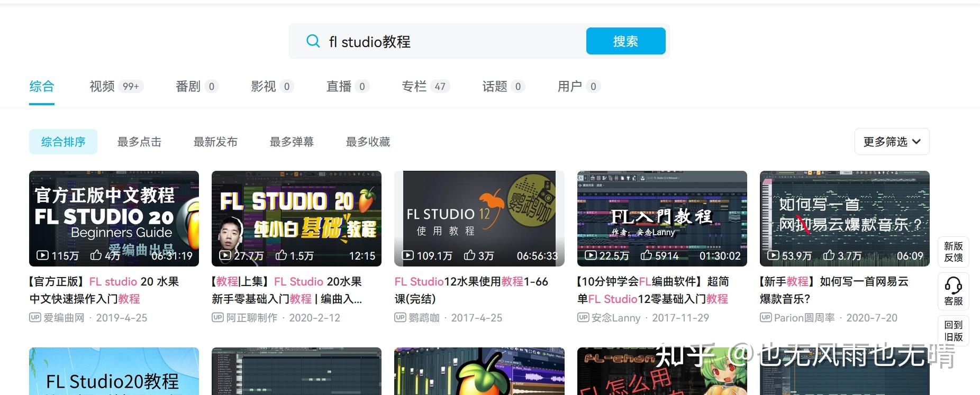Click the search magnifier icon
The width and height of the screenshot is (980, 395).
click(x=313, y=41)
